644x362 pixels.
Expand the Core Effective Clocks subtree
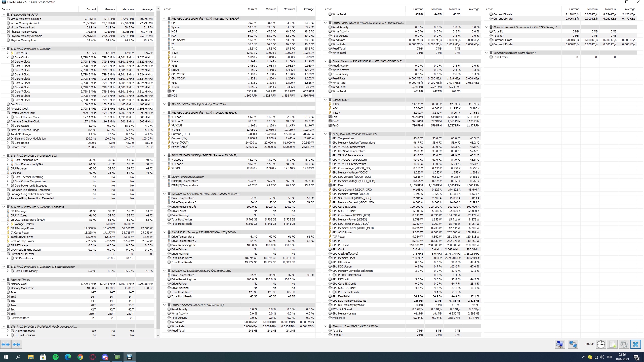tap(8, 117)
